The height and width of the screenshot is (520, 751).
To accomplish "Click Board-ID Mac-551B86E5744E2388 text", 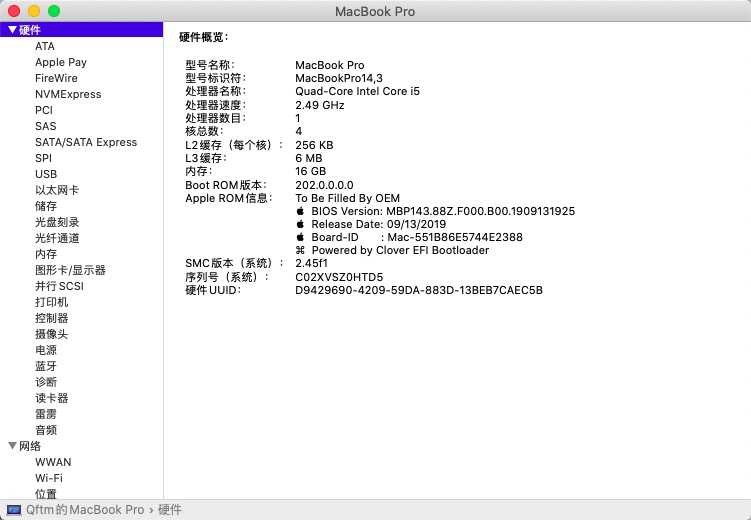I will pos(417,237).
